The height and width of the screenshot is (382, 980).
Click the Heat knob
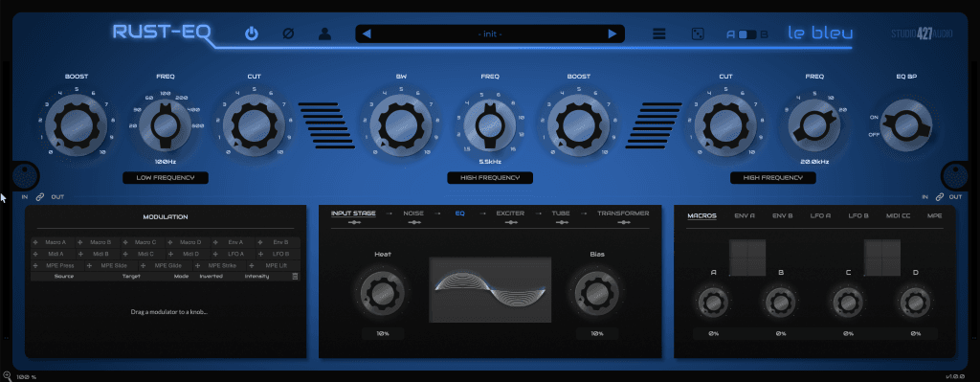[383, 293]
